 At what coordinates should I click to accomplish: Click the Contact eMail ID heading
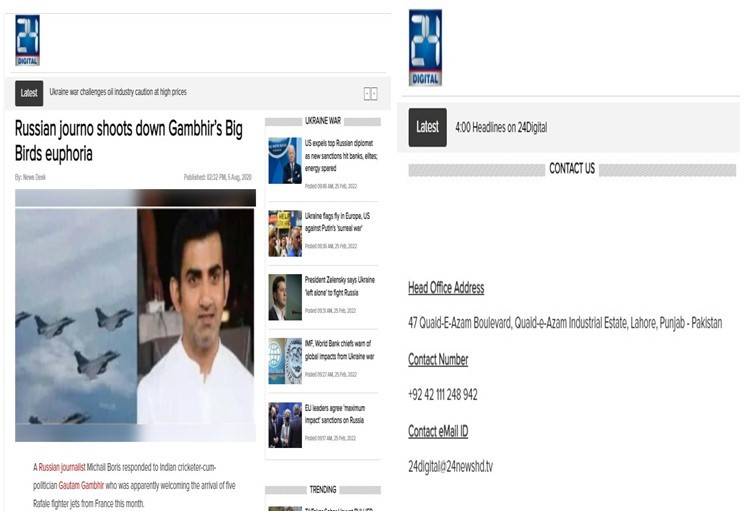pos(438,432)
